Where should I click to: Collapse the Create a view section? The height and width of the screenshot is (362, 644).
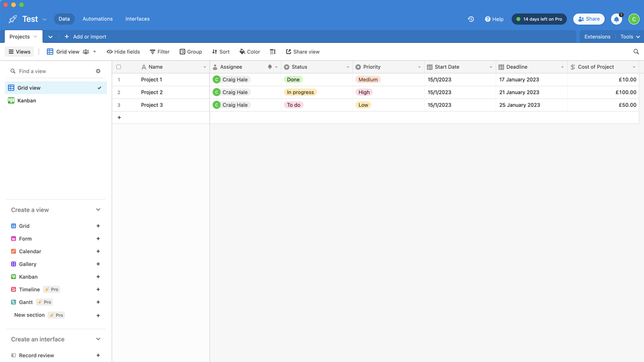click(x=98, y=210)
